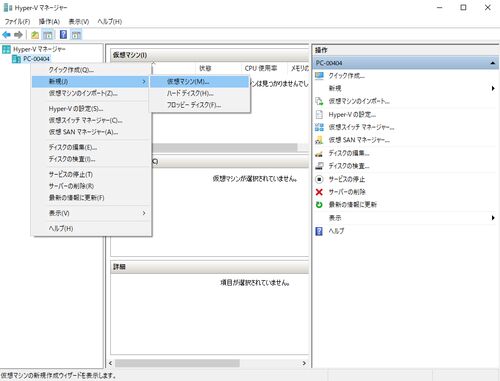The width and height of the screenshot is (500, 381).
Task: Choose Hyper-V の設定(S)... in context menu
Action: tap(91, 109)
